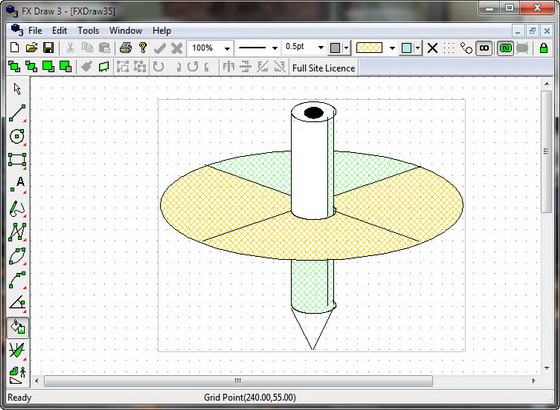
Task: Click the yellow hatch fill swatch
Action: pos(369,48)
